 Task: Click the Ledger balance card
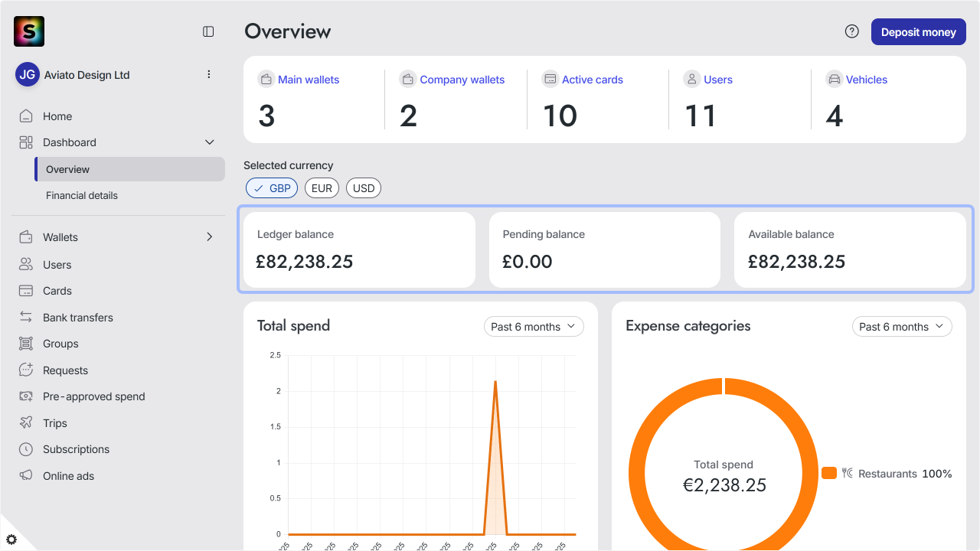tap(359, 249)
